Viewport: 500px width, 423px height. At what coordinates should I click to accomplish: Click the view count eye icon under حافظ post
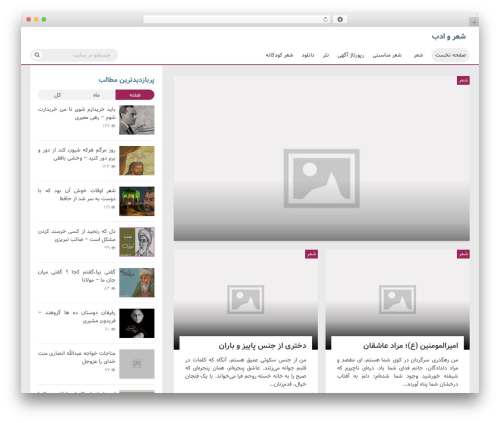(x=113, y=207)
